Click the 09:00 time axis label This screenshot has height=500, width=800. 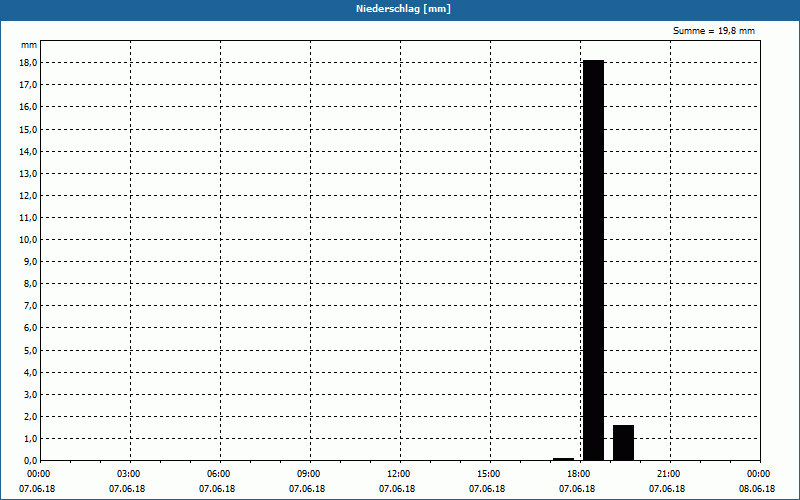click(x=309, y=474)
